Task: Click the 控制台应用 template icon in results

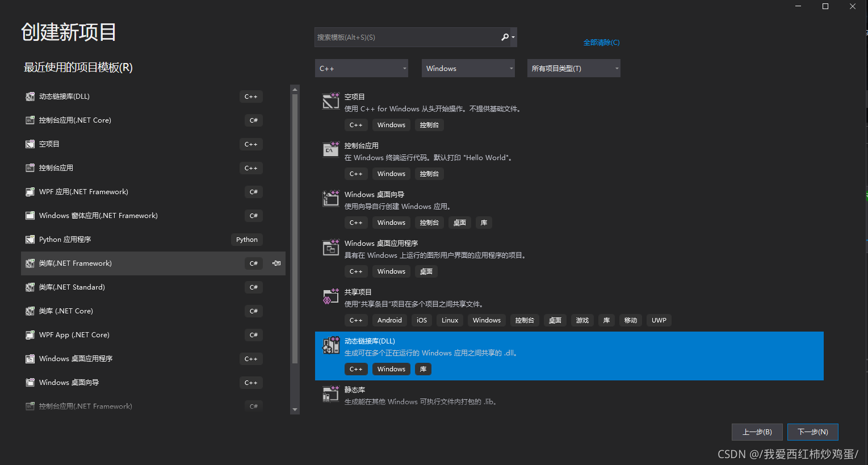Action: point(331,149)
